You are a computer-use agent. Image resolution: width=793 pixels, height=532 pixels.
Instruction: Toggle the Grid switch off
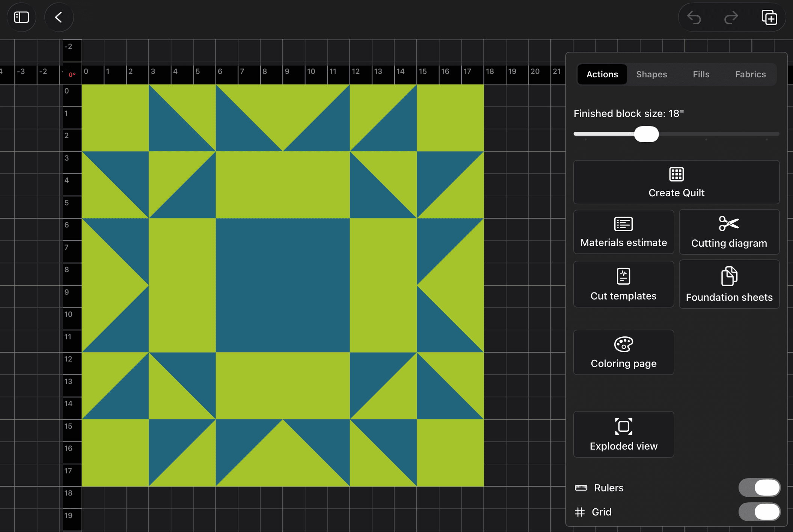coord(759,512)
